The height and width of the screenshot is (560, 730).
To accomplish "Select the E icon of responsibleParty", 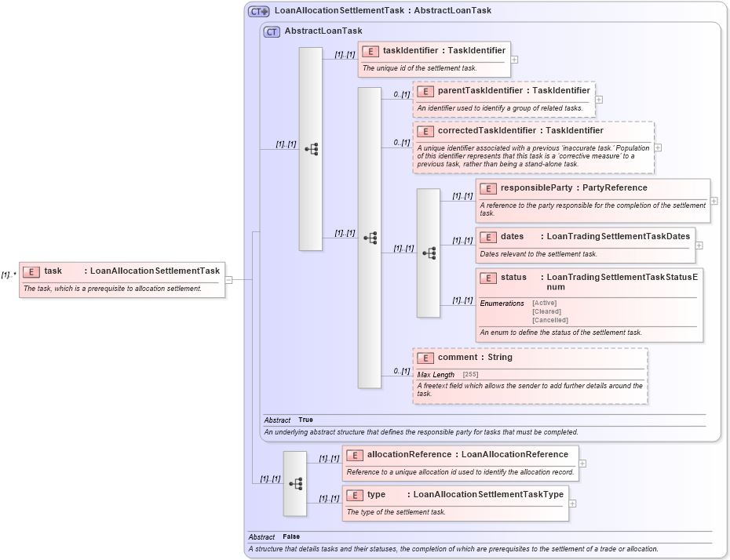I will click(487, 188).
